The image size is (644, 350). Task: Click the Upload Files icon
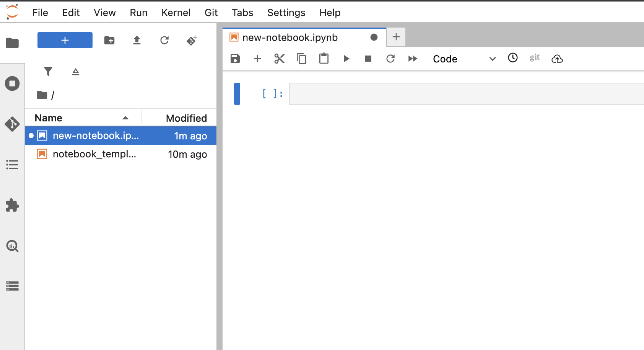(137, 40)
